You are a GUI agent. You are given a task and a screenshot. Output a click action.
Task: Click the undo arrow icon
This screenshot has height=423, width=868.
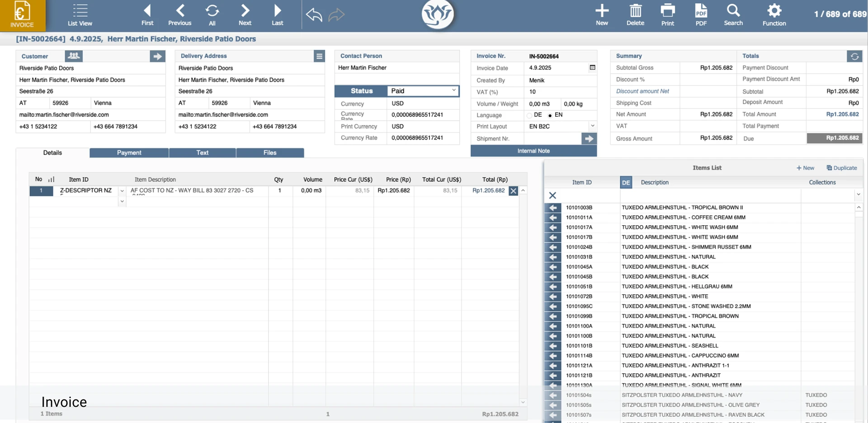314,15
